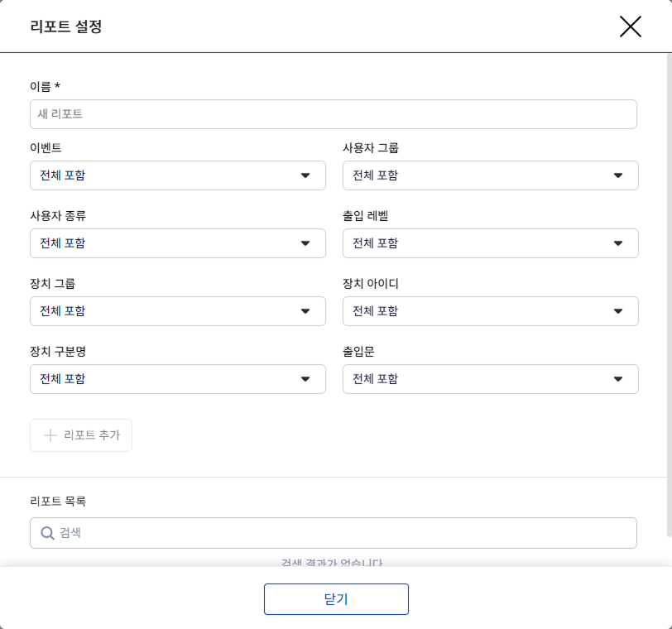Open the 이벤트 combo box
The height and width of the screenshot is (629, 672).
coord(166,175)
